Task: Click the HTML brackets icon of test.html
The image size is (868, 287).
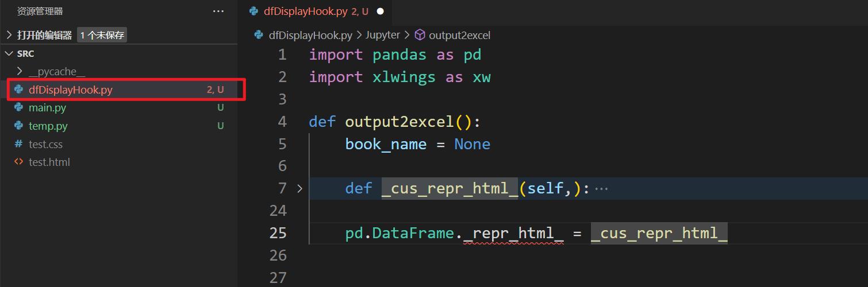Action: (x=19, y=162)
